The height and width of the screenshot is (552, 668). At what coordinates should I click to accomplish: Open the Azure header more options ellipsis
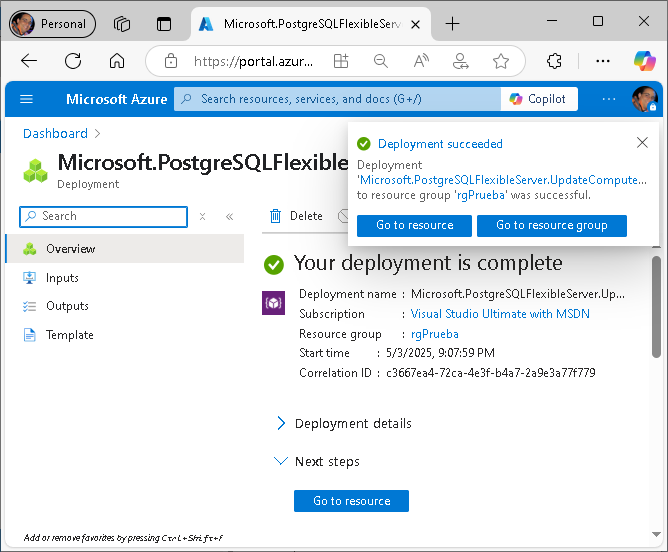[x=609, y=99]
